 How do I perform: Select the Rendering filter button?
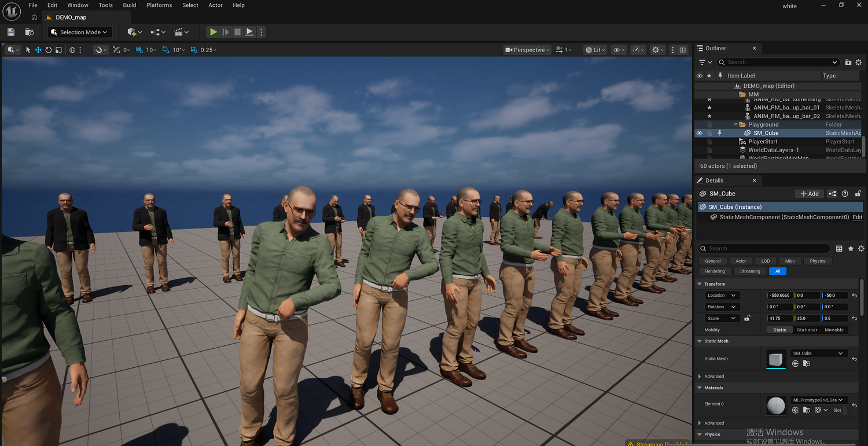pos(715,271)
